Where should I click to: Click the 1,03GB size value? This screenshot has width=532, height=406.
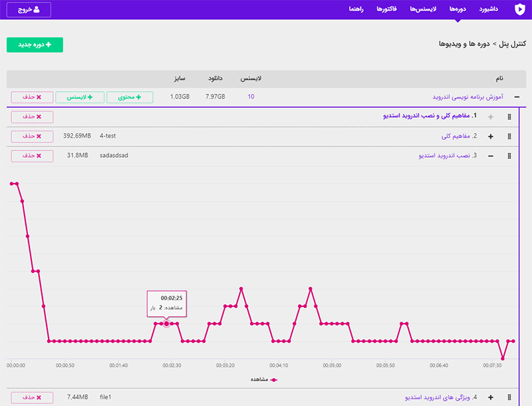(x=180, y=97)
